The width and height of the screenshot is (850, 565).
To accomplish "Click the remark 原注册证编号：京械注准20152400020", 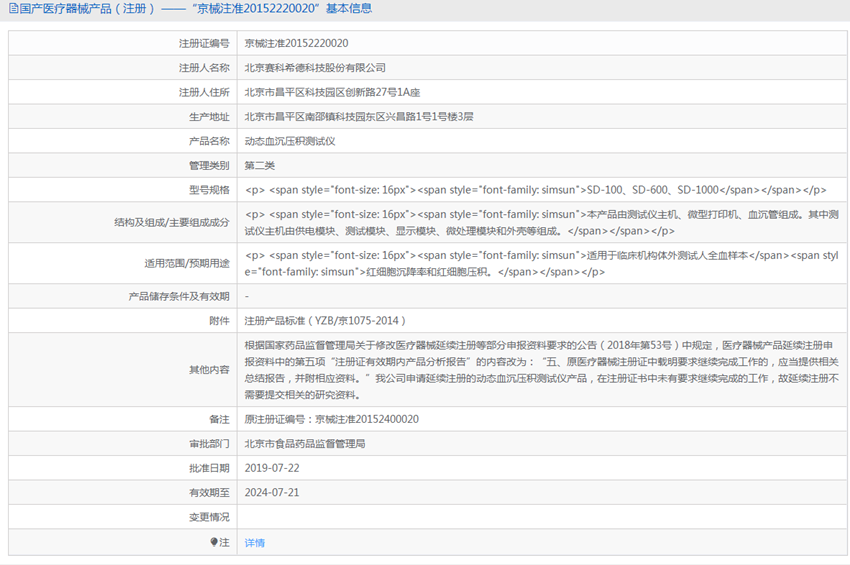I will (x=331, y=419).
